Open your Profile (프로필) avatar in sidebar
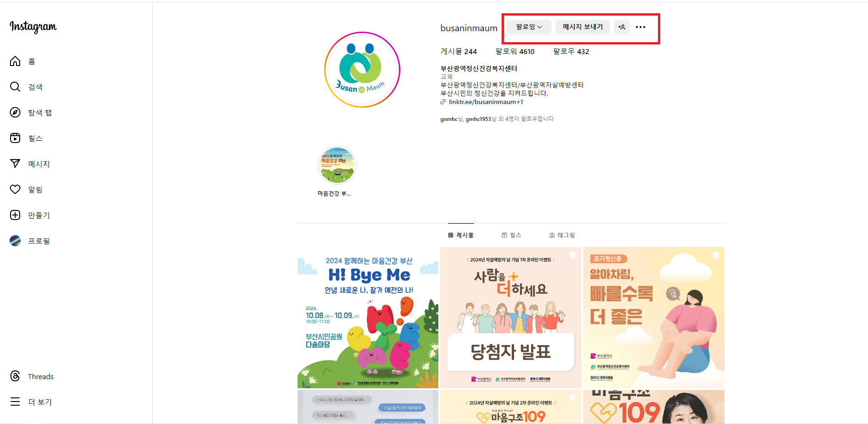Screen dimensions: 868x424 point(16,241)
